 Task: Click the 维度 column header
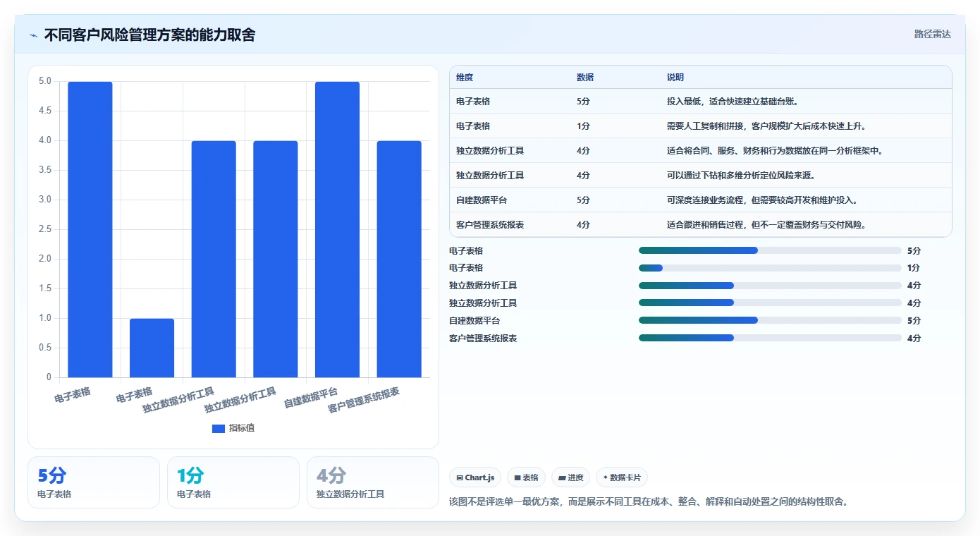pos(465,77)
